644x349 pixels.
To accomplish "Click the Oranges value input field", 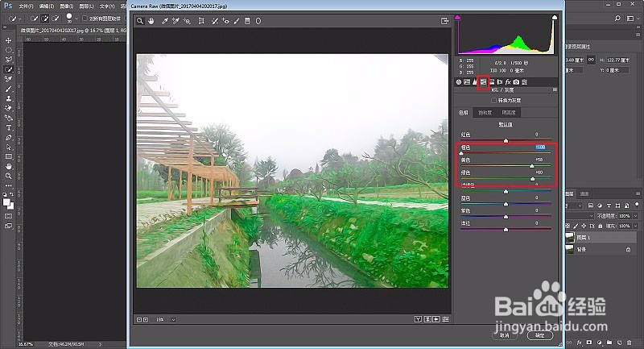I will (540, 147).
